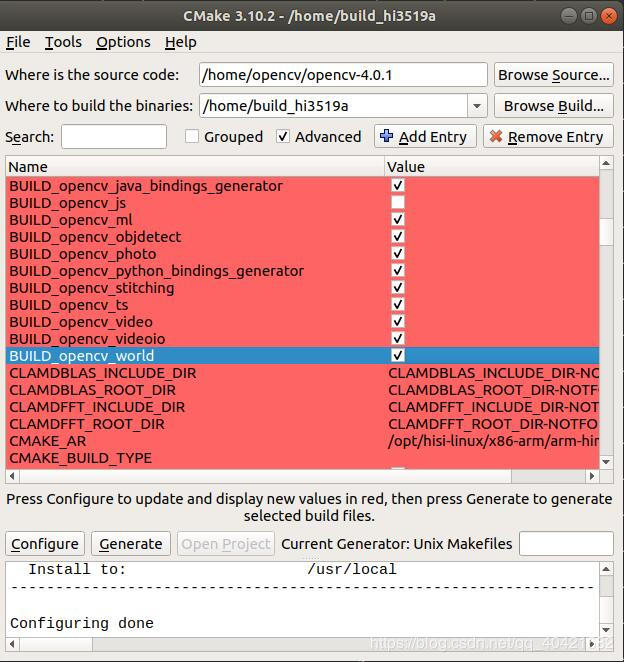624x662 pixels.
Task: Minimize the CMake window
Action: tap(569, 16)
